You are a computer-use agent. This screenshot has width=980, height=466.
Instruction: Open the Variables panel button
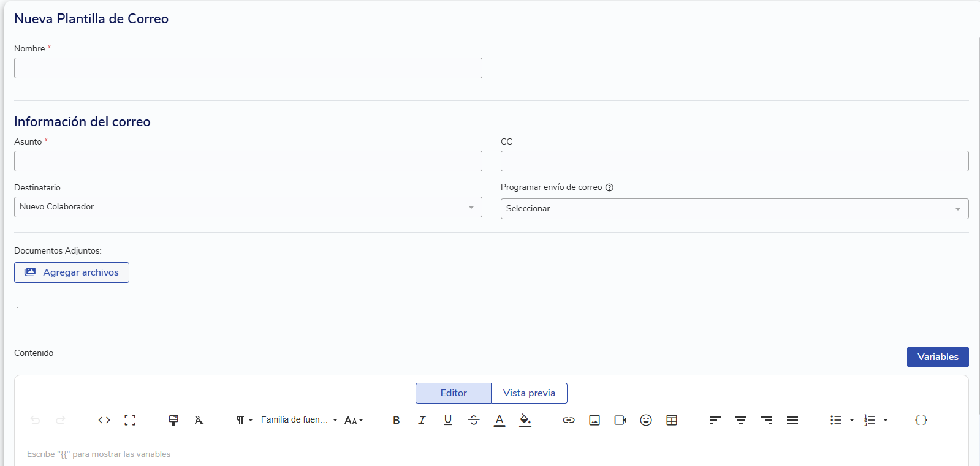pyautogui.click(x=937, y=357)
